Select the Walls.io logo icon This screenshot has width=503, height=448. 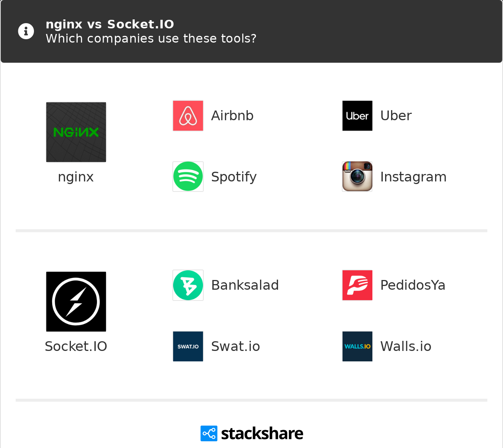click(x=357, y=346)
